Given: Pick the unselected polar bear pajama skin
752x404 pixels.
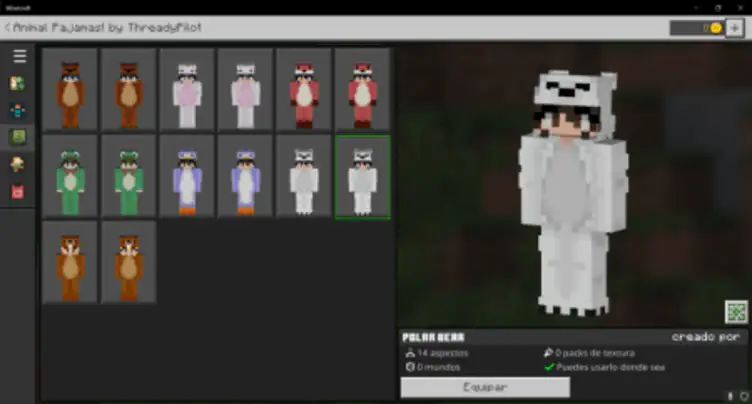Looking at the screenshot, I should coord(304,177).
